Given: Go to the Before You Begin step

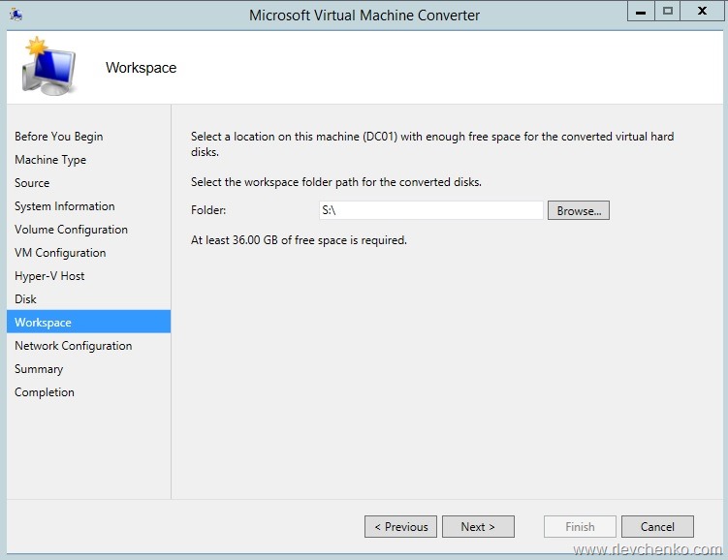Looking at the screenshot, I should [x=58, y=137].
